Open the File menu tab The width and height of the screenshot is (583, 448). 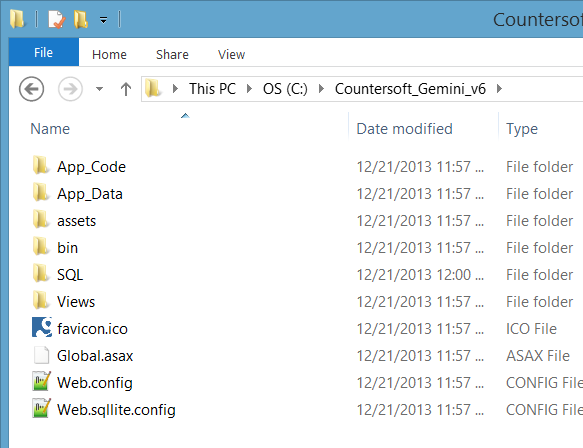(x=44, y=52)
